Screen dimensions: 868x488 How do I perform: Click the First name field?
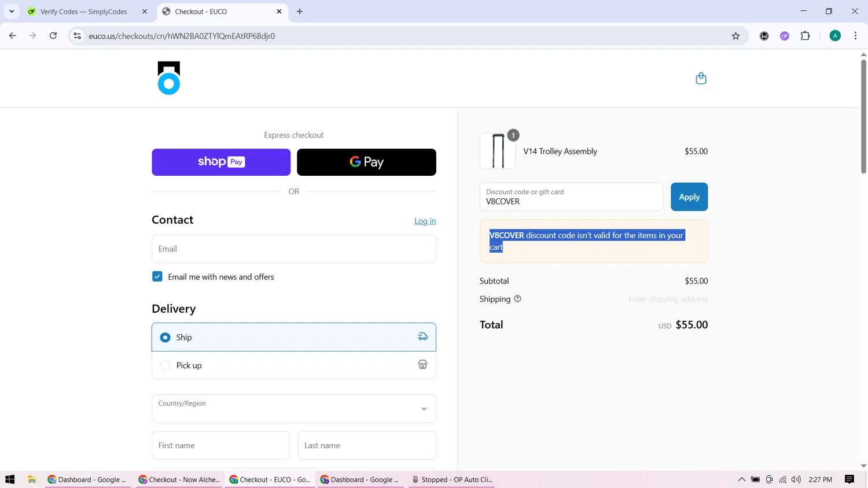point(220,445)
